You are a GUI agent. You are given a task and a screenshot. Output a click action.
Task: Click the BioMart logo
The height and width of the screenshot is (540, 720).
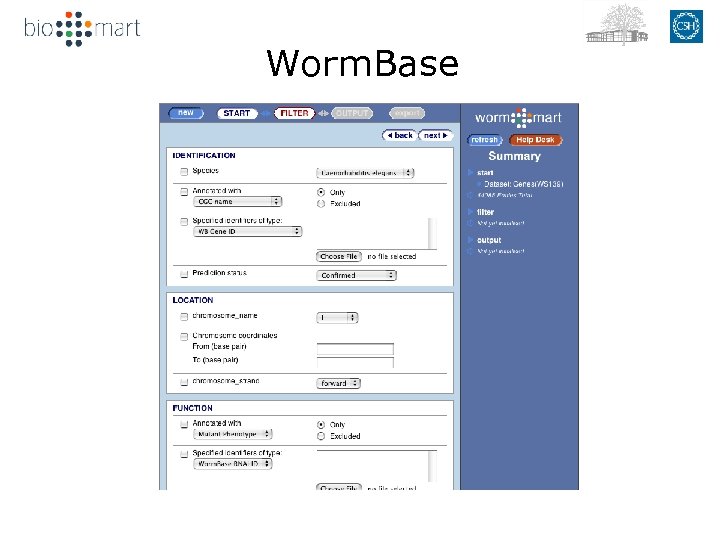click(82, 28)
